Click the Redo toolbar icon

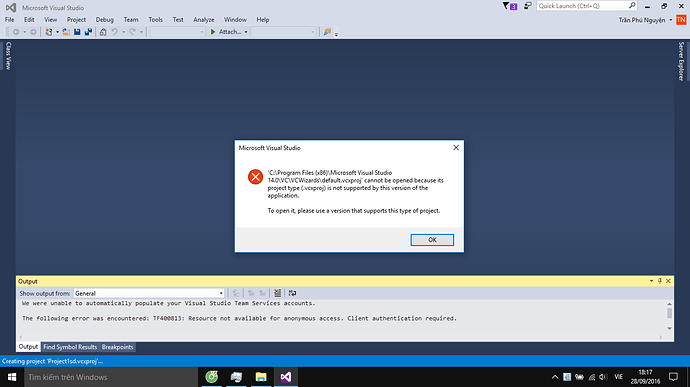click(132, 32)
